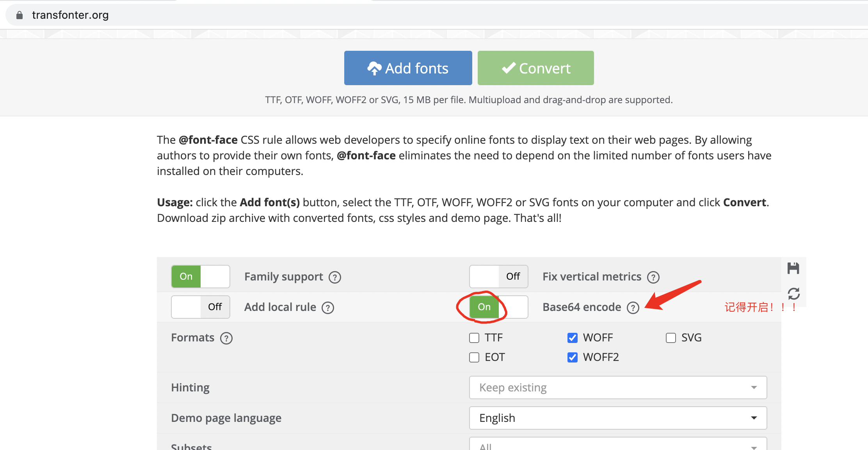Turn on Add local rule switch
This screenshot has width=868, height=450.
[201, 307]
